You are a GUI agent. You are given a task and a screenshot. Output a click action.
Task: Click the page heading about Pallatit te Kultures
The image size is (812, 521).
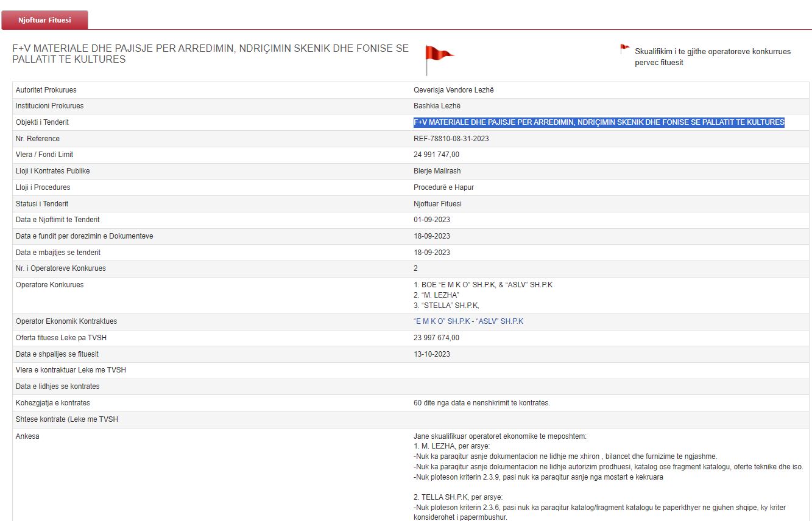tap(210, 54)
